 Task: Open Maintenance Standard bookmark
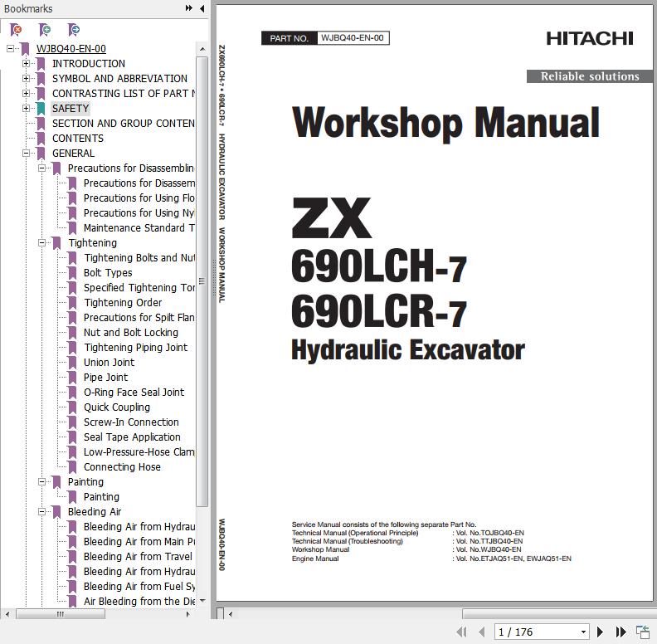pyautogui.click(x=139, y=228)
